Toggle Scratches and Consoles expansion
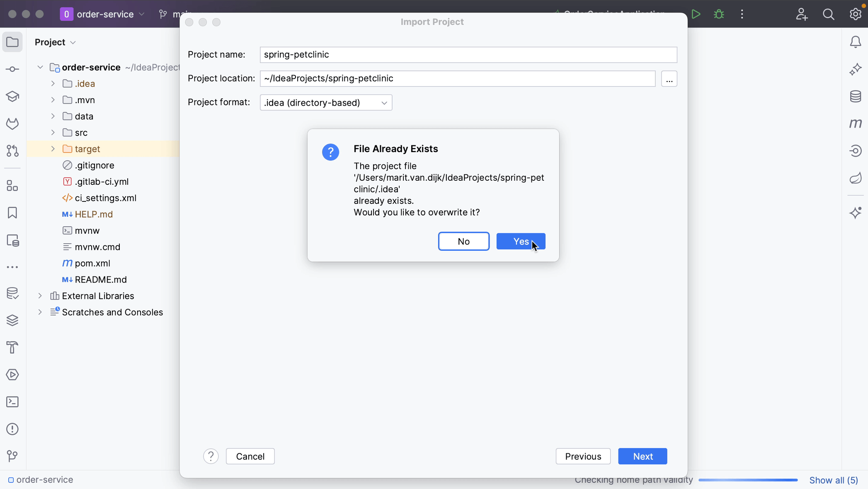This screenshot has width=868, height=489. 40,311
